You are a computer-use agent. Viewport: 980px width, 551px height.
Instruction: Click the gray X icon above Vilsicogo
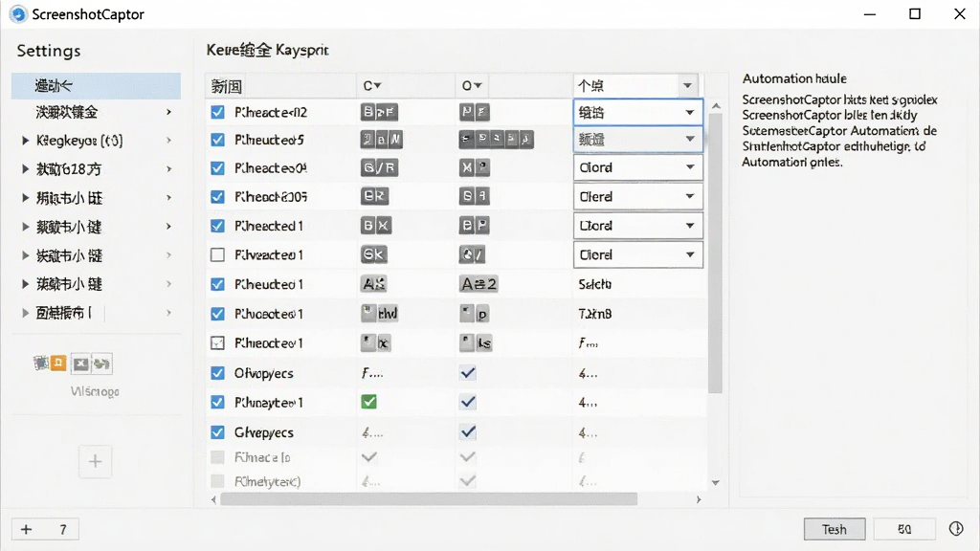[x=80, y=364]
